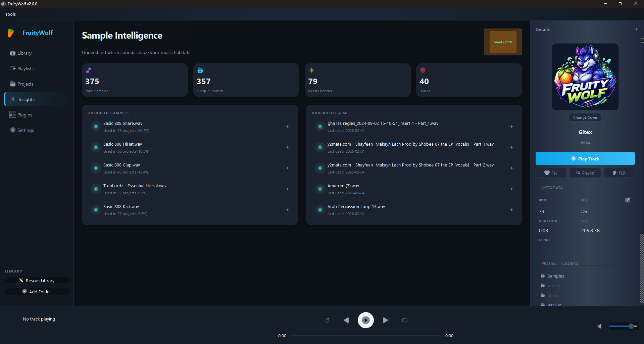
Task: Click the FruityWolf cover art thumbnail
Action: coord(585,77)
